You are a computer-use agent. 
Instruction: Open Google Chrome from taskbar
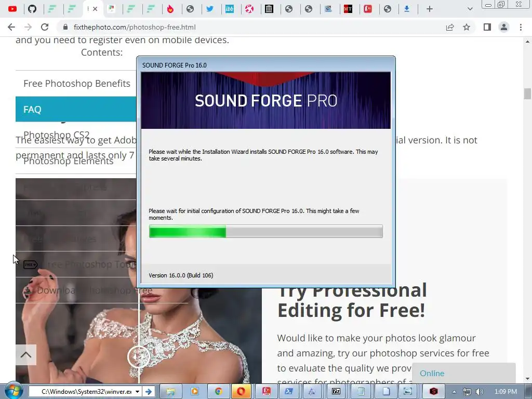(218, 392)
